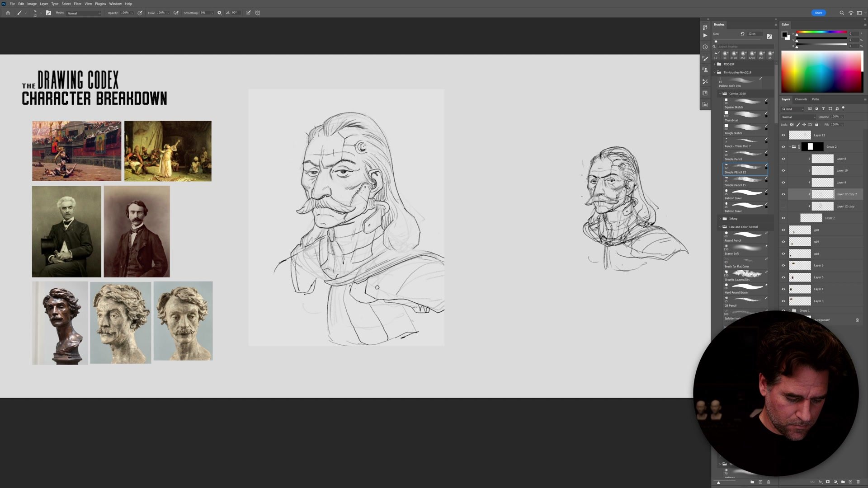This screenshot has width=868, height=488.
Task: Switch to the Paths tab
Action: tap(815, 99)
